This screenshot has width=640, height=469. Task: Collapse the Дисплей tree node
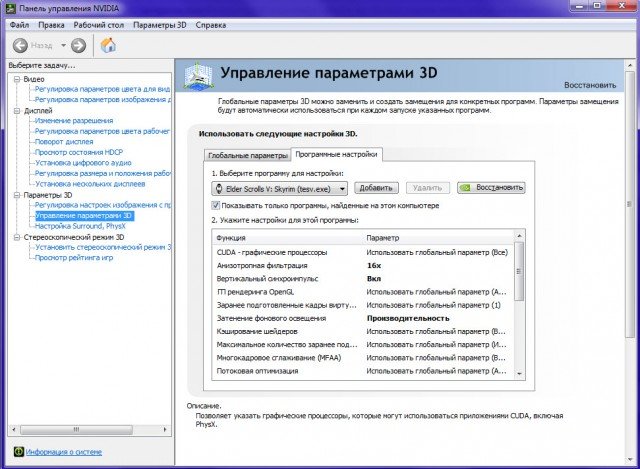click(x=17, y=111)
